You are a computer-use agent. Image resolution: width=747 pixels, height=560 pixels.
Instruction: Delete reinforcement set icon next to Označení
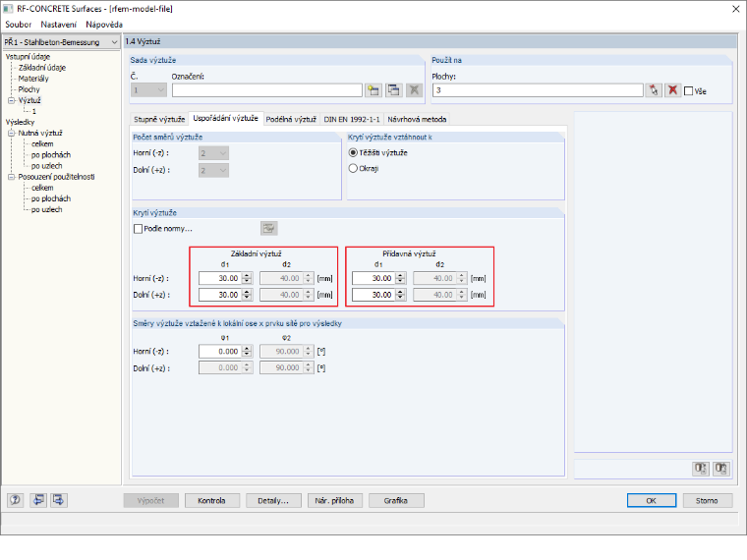415,90
